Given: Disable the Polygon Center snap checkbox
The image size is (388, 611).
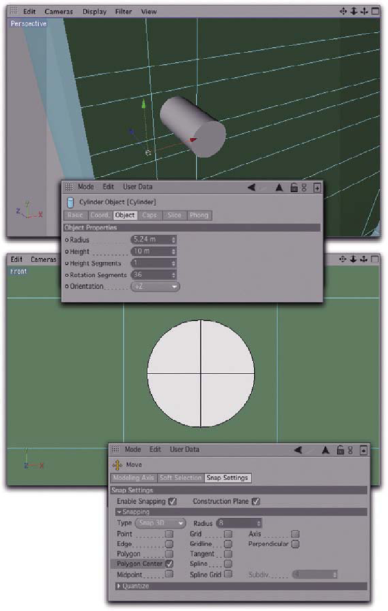Looking at the screenshot, I should 169,563.
